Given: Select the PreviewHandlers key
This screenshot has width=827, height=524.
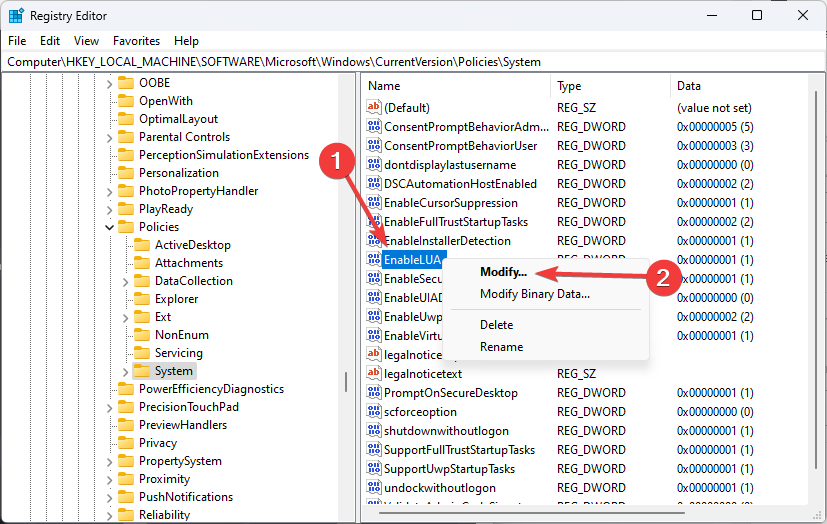Looking at the screenshot, I should [x=182, y=424].
